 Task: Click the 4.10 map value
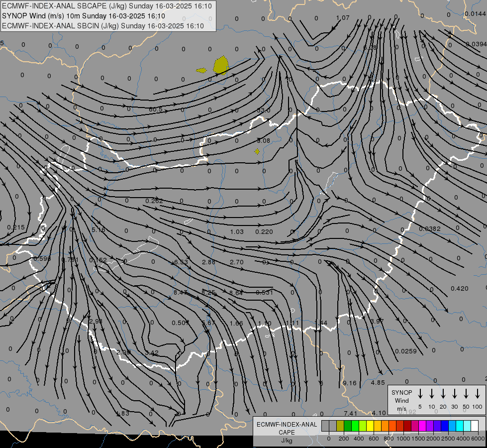[379, 414]
